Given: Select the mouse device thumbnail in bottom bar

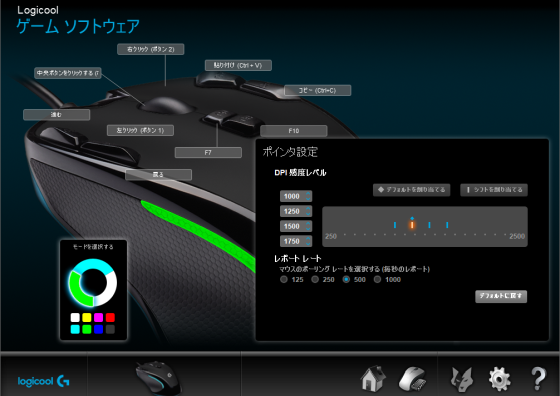Looking at the screenshot, I should click(x=158, y=377).
